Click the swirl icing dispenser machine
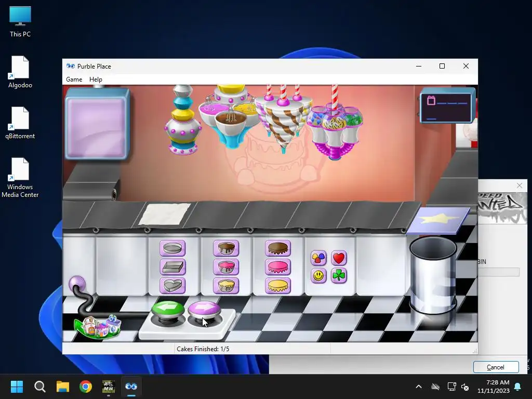The width and height of the screenshot is (532, 399). pos(283,118)
